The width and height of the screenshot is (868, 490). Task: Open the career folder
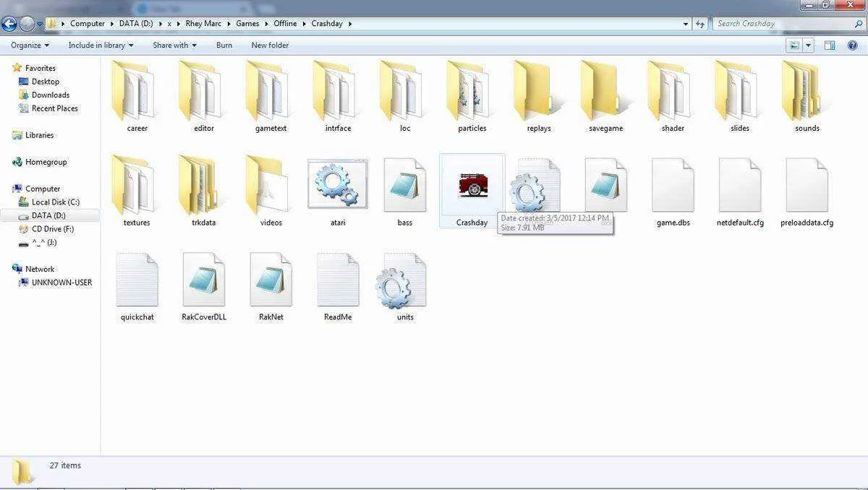coord(137,96)
